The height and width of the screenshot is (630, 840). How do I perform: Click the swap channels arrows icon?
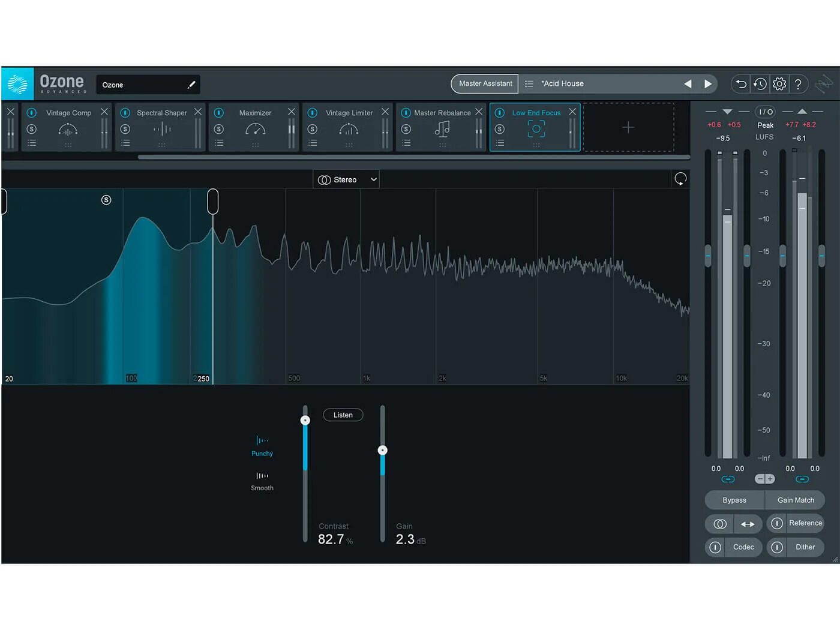coord(748,524)
